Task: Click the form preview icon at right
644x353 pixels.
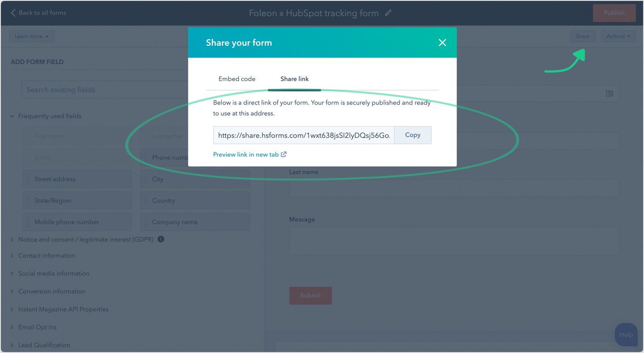Action: tap(609, 93)
